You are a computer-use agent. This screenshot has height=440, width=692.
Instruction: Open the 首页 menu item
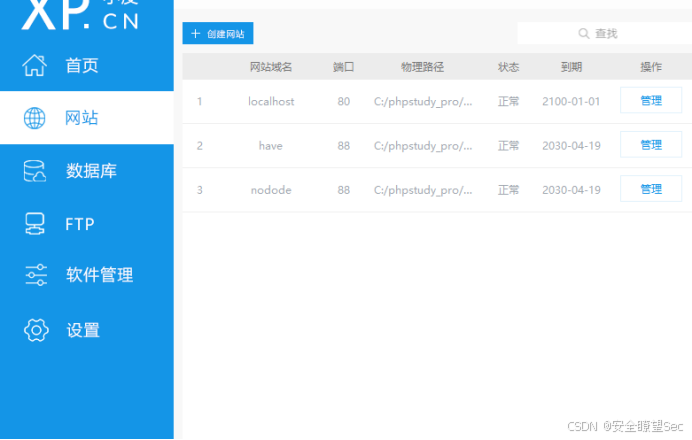[x=82, y=65]
